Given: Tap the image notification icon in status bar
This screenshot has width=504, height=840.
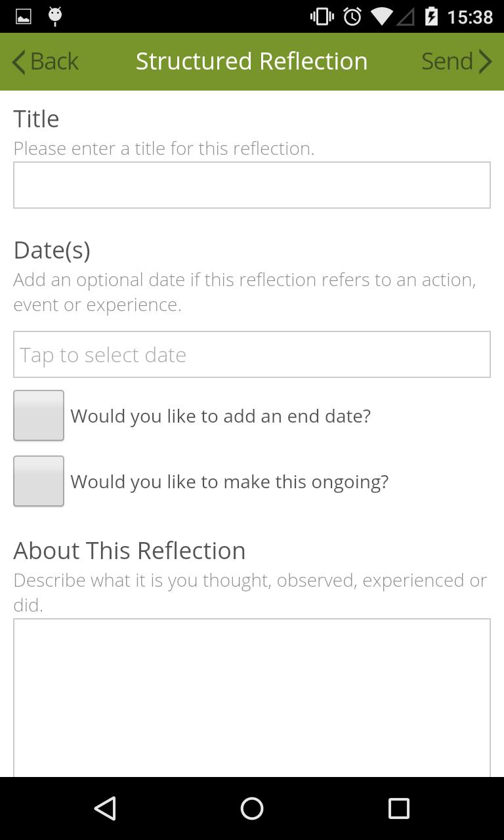Looking at the screenshot, I should [x=24, y=16].
